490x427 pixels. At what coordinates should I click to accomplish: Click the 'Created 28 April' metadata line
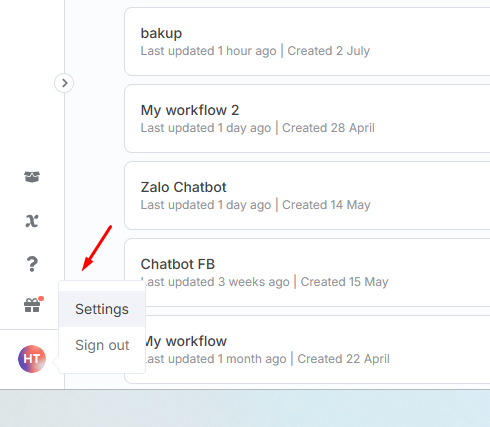pos(328,128)
